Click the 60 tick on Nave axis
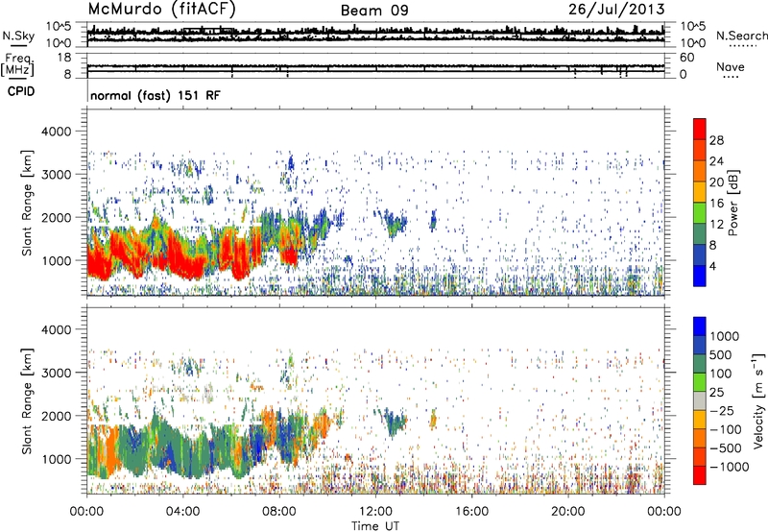The height and width of the screenshot is (532, 768). pyautogui.click(x=686, y=58)
